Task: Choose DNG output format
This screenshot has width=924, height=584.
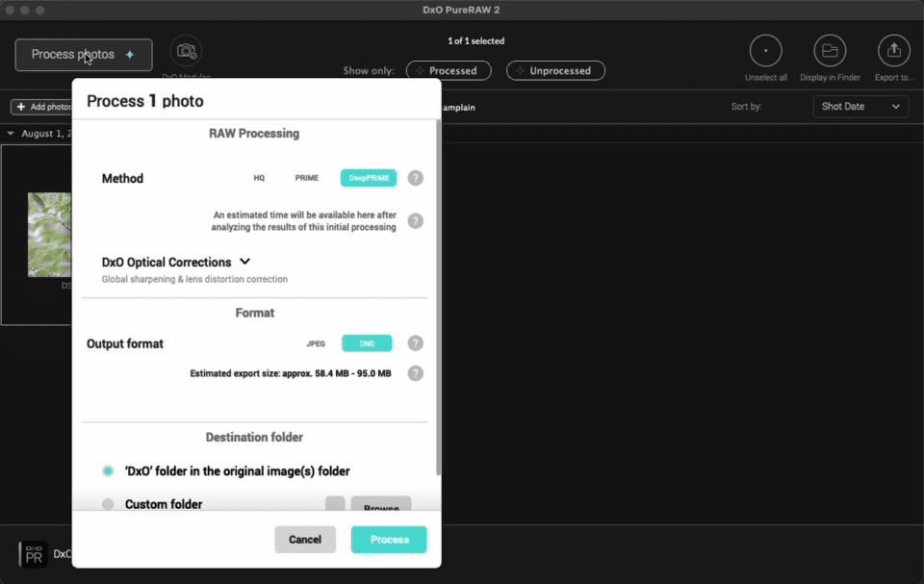Action: (x=367, y=343)
